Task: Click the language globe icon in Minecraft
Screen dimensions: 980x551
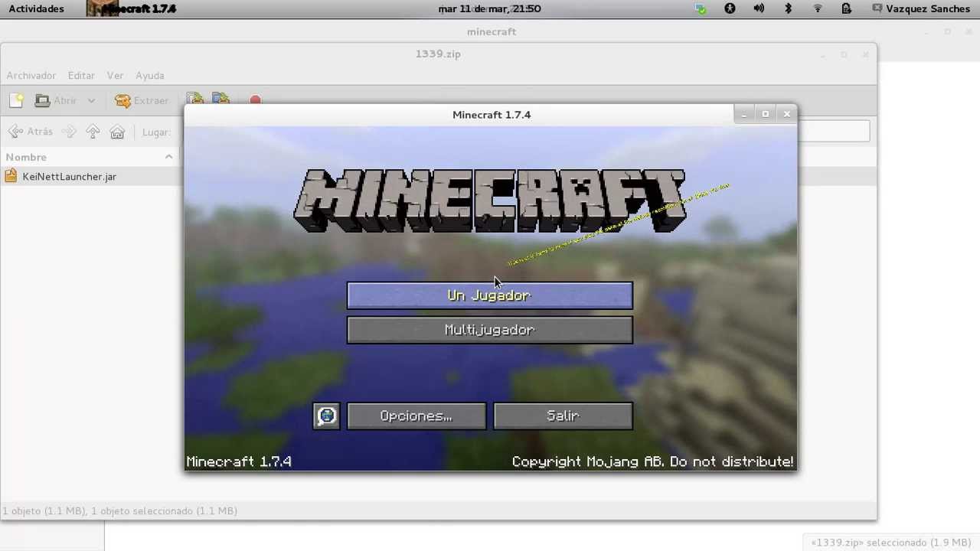Action: point(326,416)
